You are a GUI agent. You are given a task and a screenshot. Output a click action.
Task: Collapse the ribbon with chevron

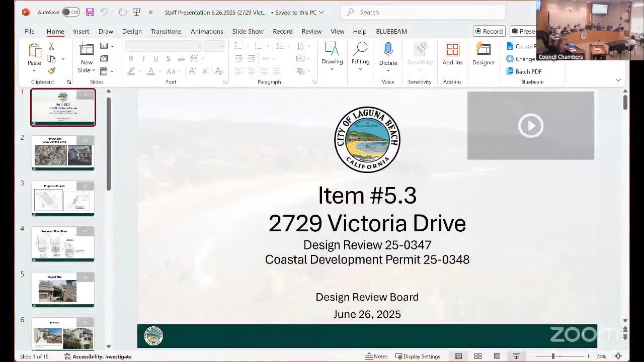(x=618, y=80)
